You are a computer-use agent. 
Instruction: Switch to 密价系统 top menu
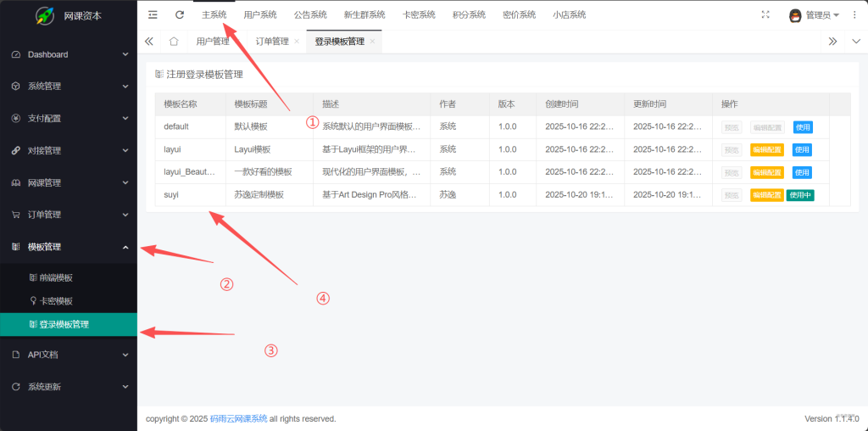click(x=520, y=15)
